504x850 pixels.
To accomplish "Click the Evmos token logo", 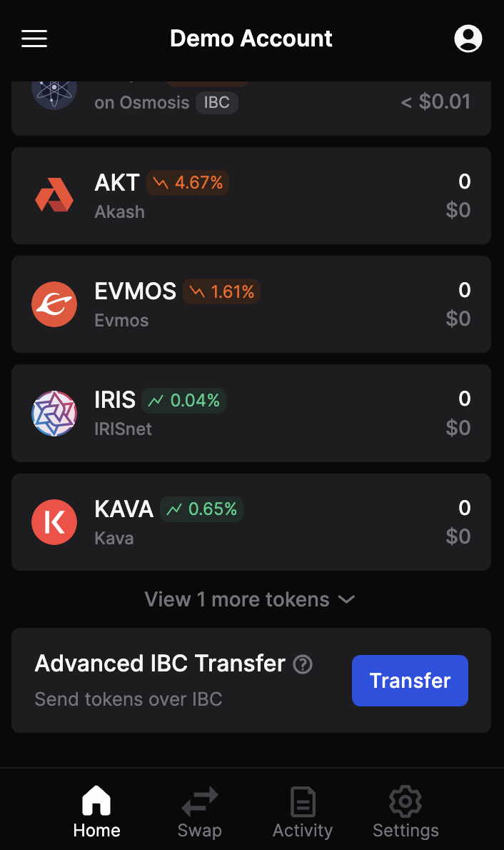I will (x=54, y=304).
